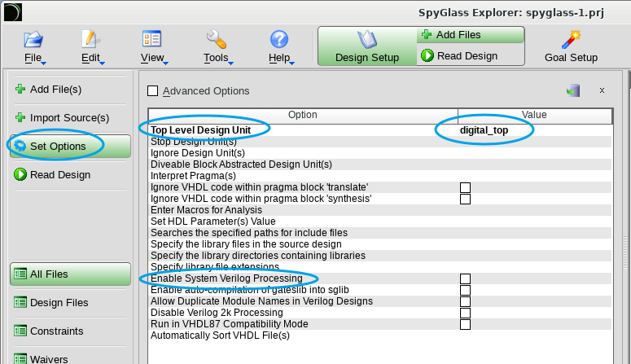Switch to the Goal Setup stage
631x364 pixels.
click(x=571, y=46)
